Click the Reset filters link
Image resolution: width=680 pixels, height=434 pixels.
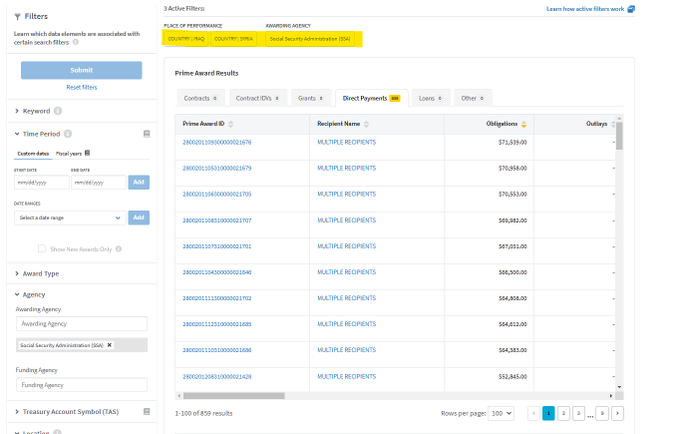point(81,87)
